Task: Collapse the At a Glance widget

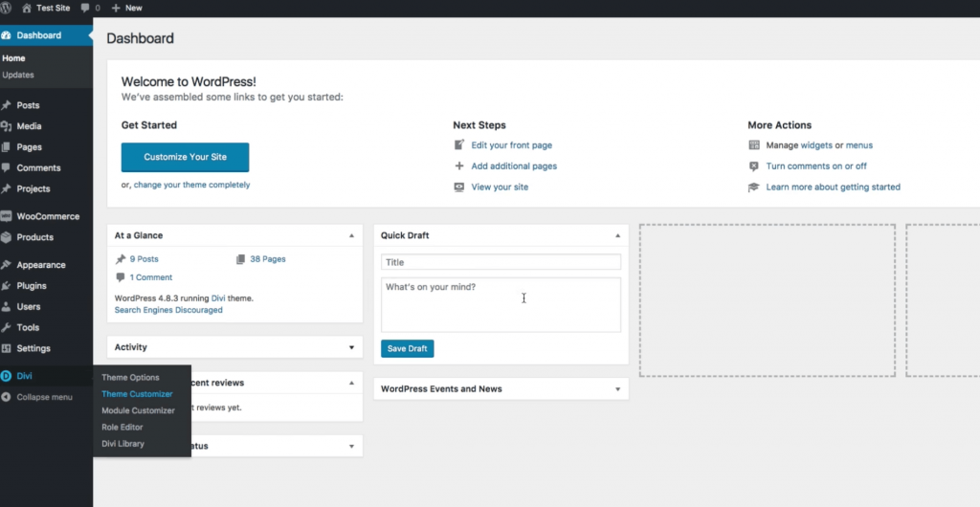Action: point(351,235)
